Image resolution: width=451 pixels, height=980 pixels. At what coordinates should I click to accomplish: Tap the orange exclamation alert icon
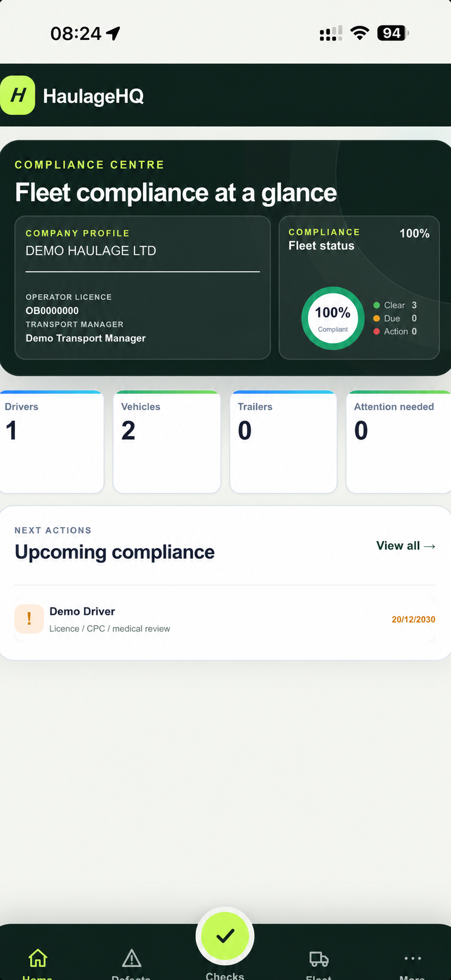tap(29, 619)
